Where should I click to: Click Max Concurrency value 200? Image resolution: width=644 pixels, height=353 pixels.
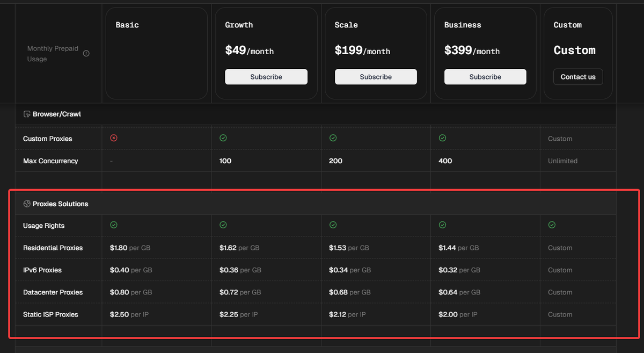click(335, 161)
